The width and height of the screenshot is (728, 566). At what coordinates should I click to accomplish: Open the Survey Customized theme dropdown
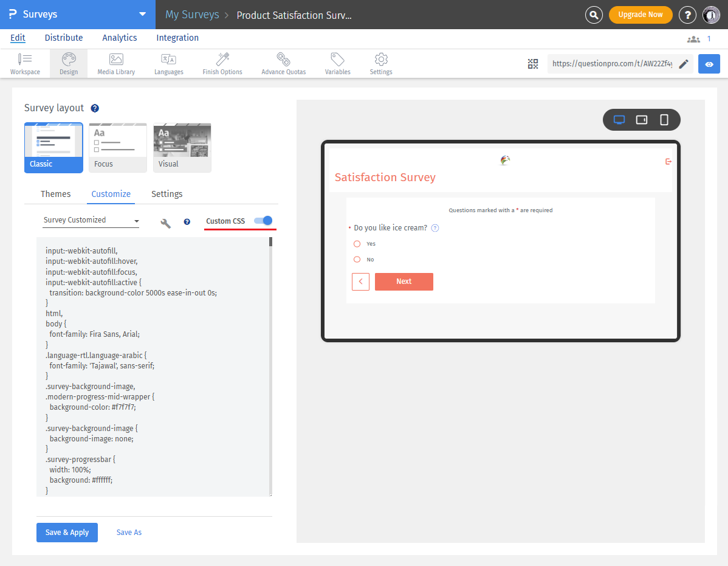(90, 220)
